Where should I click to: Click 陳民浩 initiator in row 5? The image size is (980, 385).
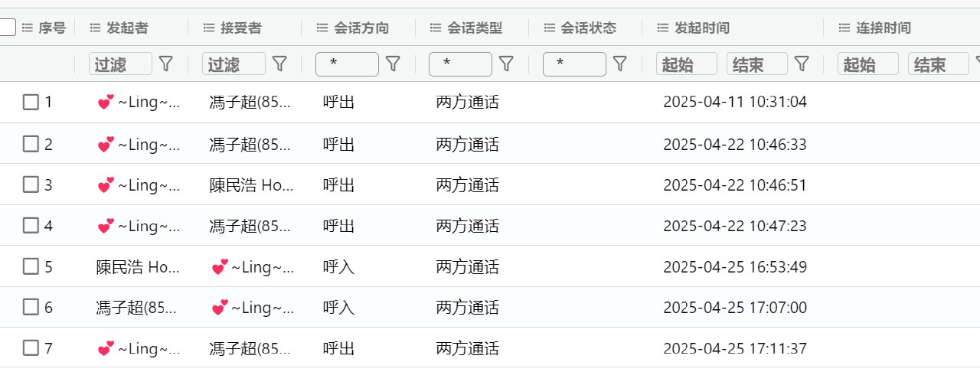[138, 267]
